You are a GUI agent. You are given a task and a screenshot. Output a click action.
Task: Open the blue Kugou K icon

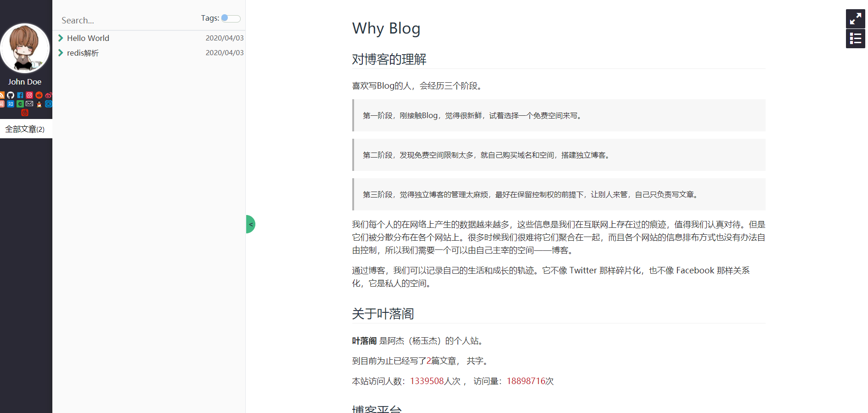coord(49,104)
